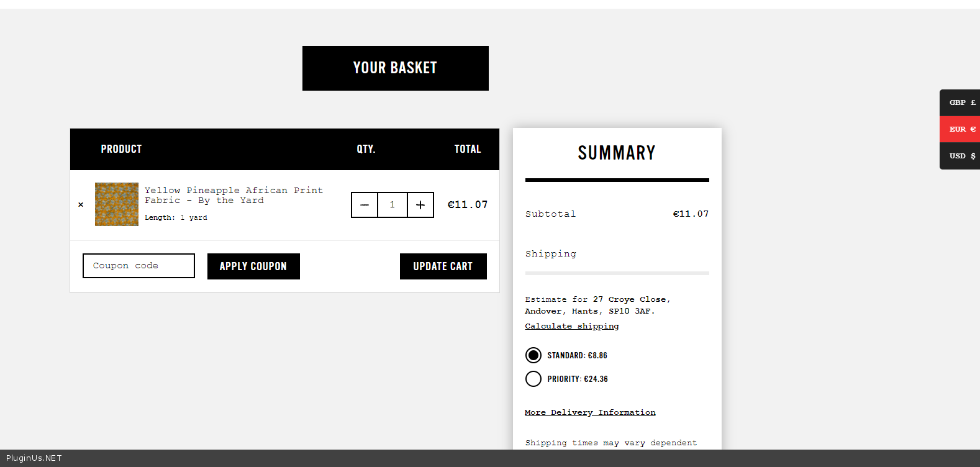The height and width of the screenshot is (467, 980).
Task: Click the Standard shipping label text
Action: pos(577,355)
